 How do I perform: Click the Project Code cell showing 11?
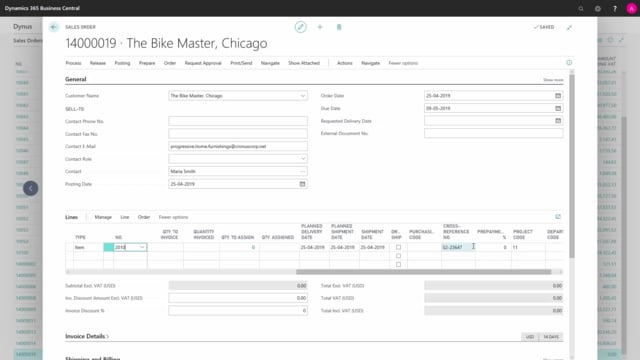pos(528,247)
